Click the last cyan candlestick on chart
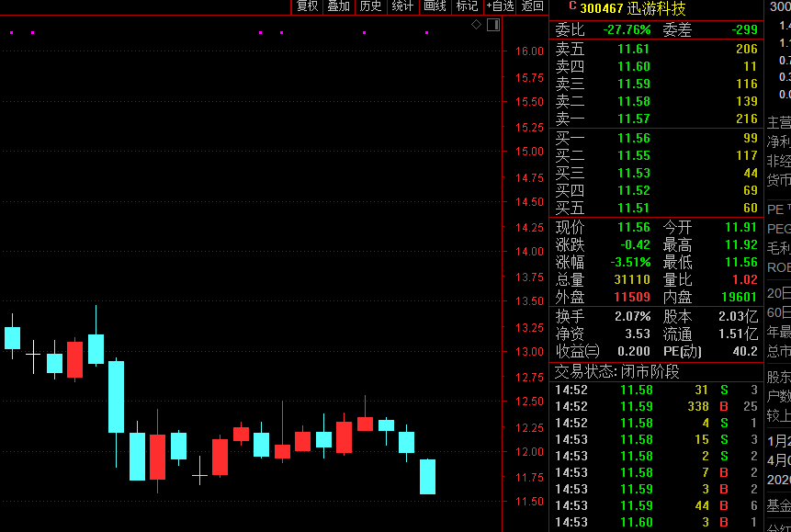The height and width of the screenshot is (532, 791). [427, 477]
